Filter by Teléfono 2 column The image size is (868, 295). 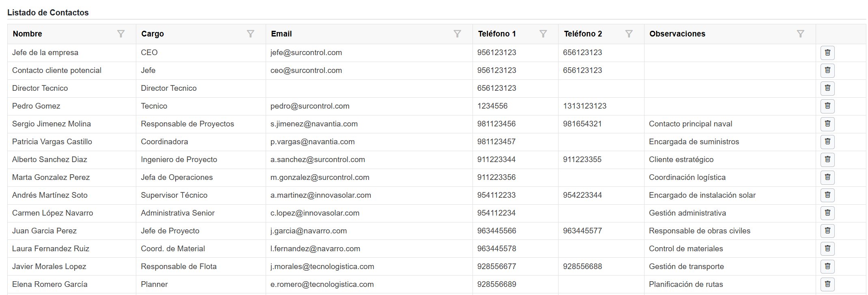pos(629,34)
